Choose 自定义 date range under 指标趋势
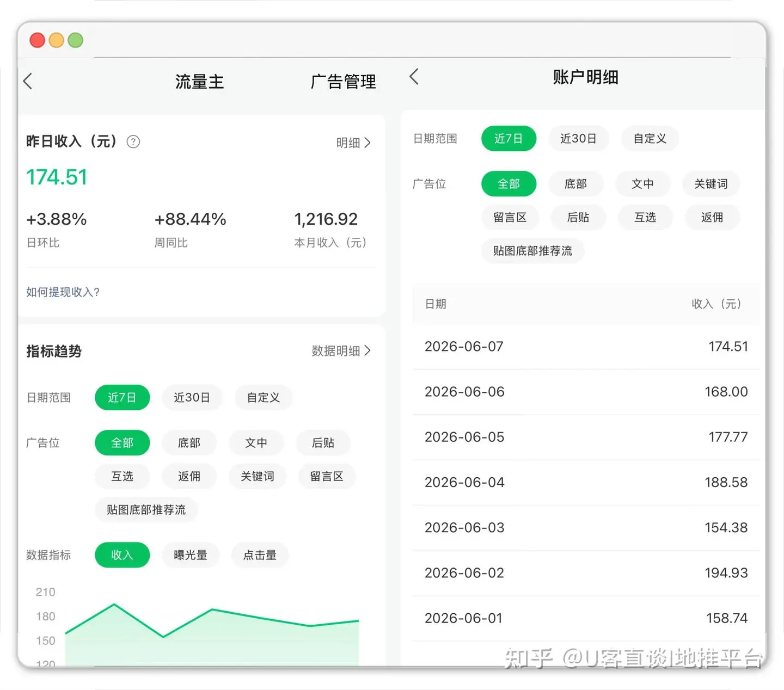 (264, 398)
